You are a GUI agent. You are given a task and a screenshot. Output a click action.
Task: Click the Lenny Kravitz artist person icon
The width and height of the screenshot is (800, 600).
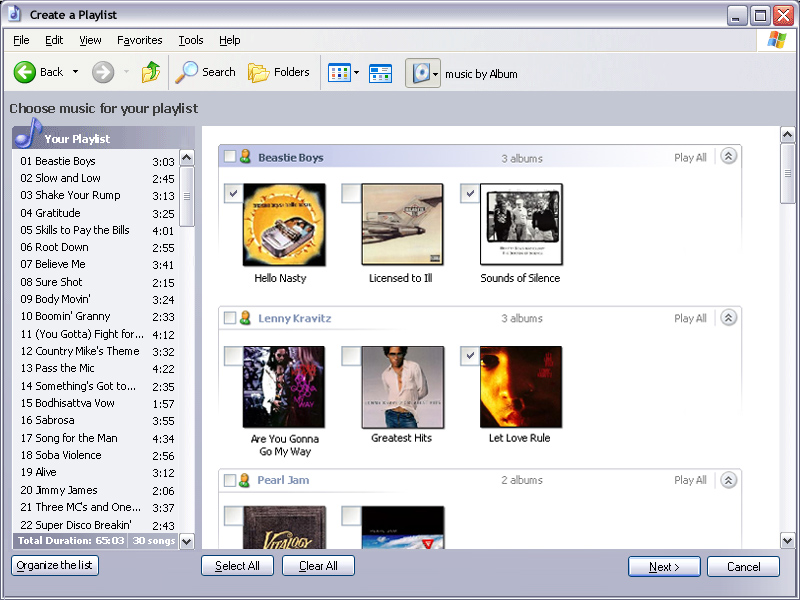pos(245,318)
